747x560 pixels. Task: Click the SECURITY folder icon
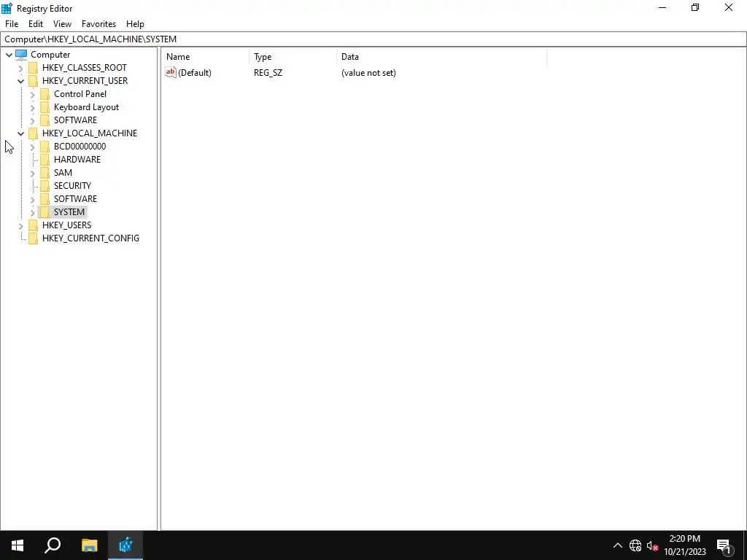point(44,186)
